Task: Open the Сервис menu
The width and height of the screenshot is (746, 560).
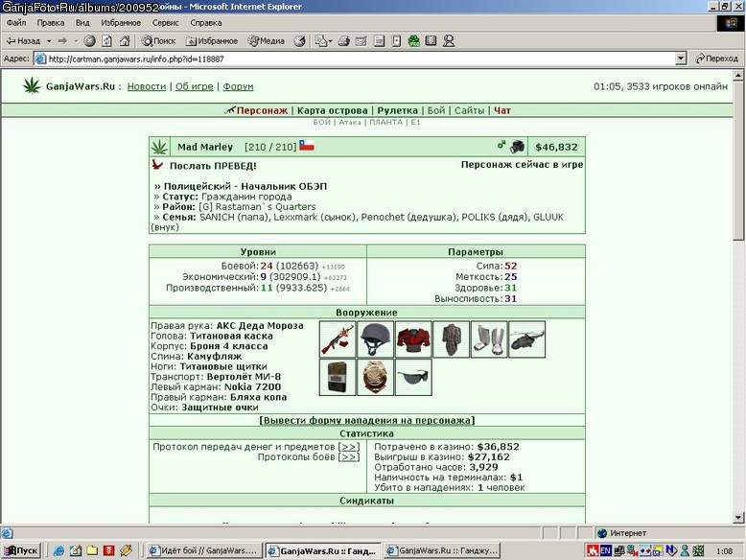Action: 165,23
